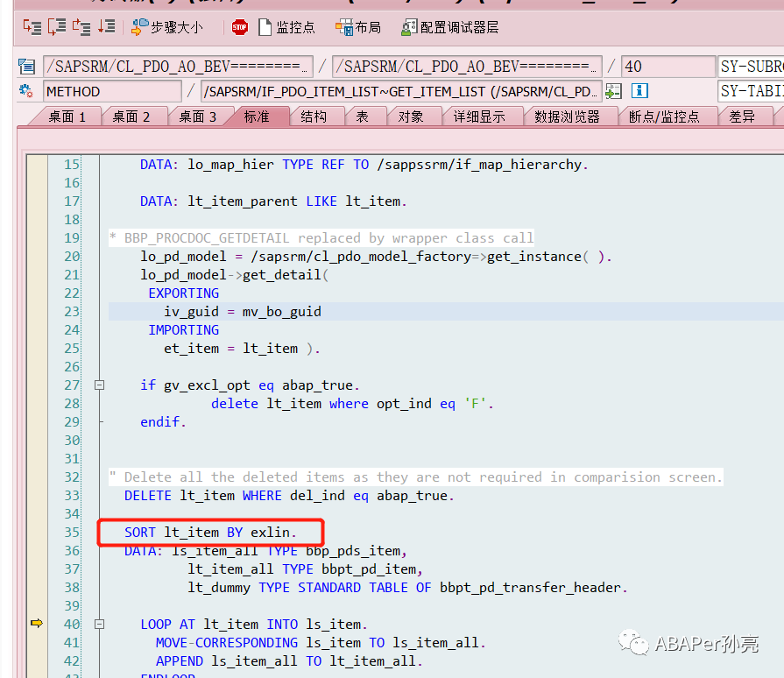Switch to the 桌面 1 tab
Viewport: 784px width, 678px height.
pyautogui.click(x=67, y=117)
